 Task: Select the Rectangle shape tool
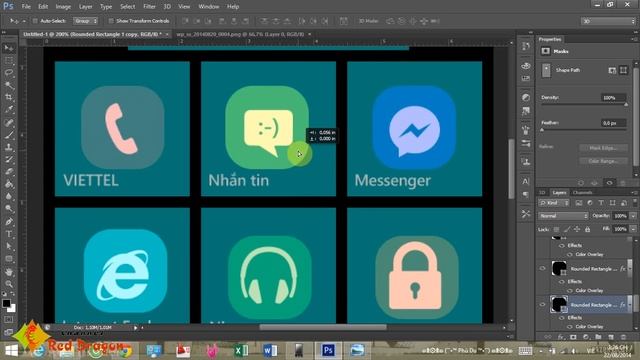(9, 259)
